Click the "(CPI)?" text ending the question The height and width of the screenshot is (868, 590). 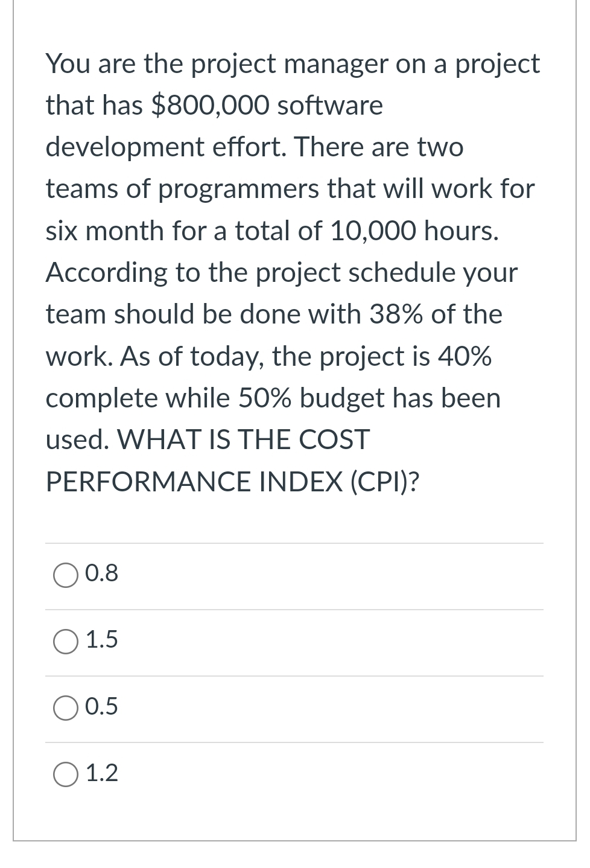coord(384,482)
